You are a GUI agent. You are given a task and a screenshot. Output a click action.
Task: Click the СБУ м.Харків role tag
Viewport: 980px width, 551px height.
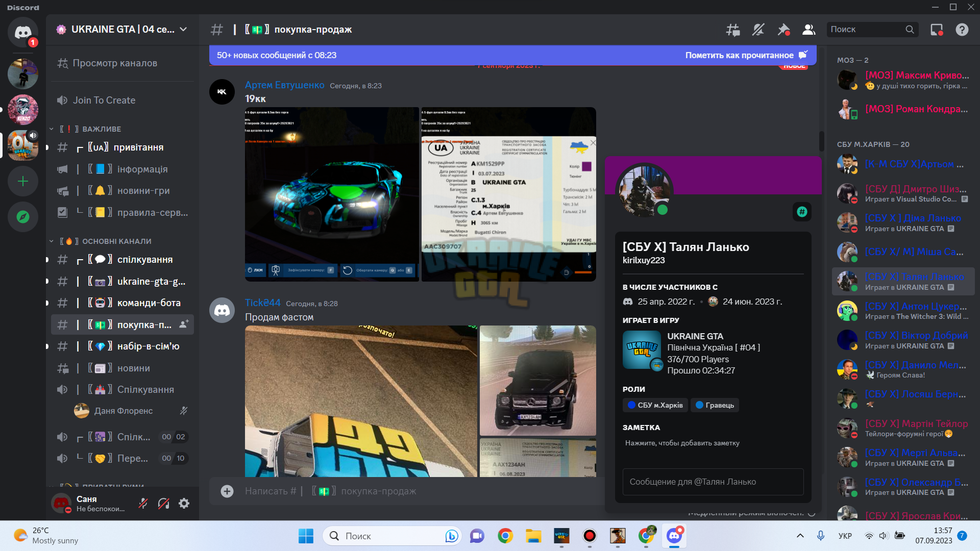pyautogui.click(x=655, y=405)
